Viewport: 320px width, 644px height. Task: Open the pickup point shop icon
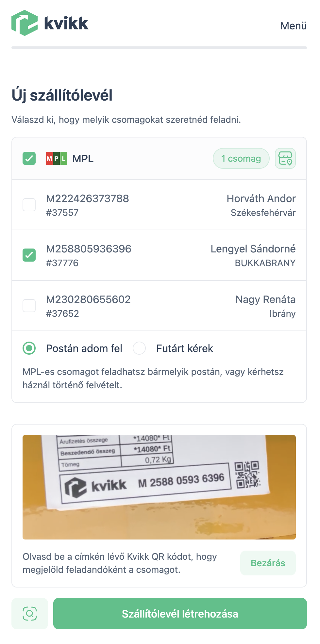point(285,159)
